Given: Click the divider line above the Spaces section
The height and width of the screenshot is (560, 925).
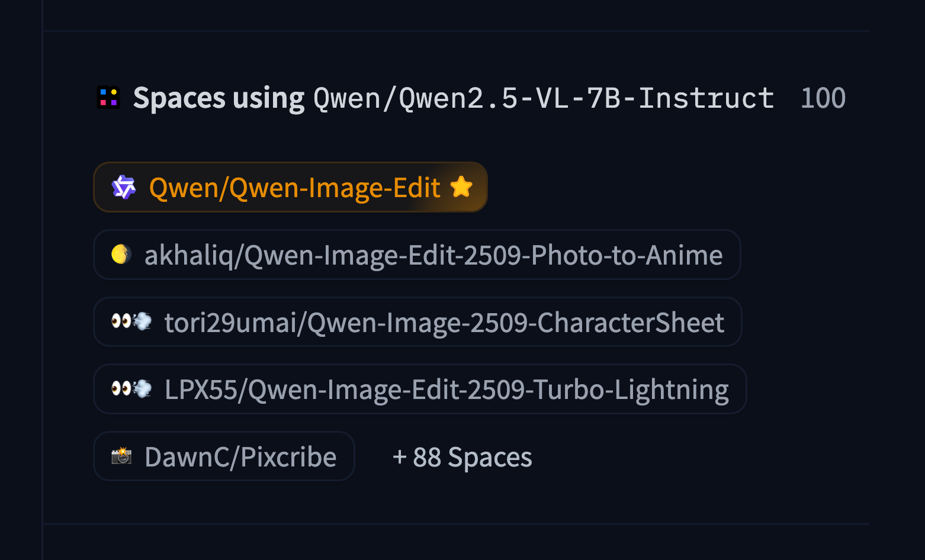Looking at the screenshot, I should tap(456, 31).
